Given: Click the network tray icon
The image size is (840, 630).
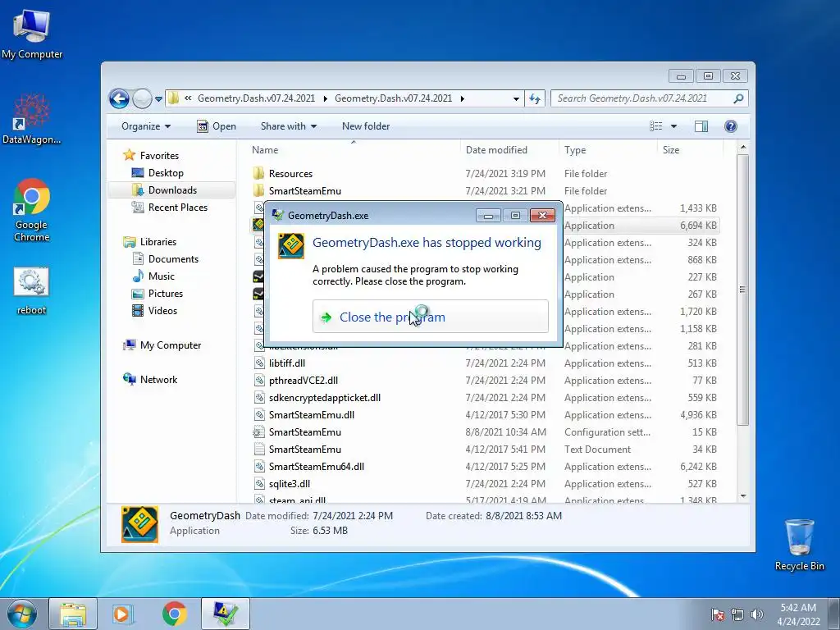Looking at the screenshot, I should pos(737,614).
